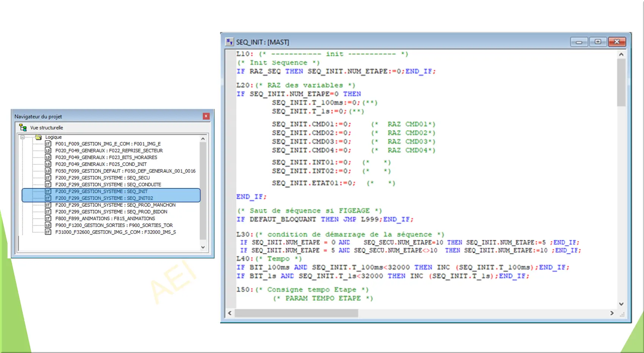Click ST icon of SEQ_SECU section
Screen dimensions: 644x353
[x=48, y=178]
